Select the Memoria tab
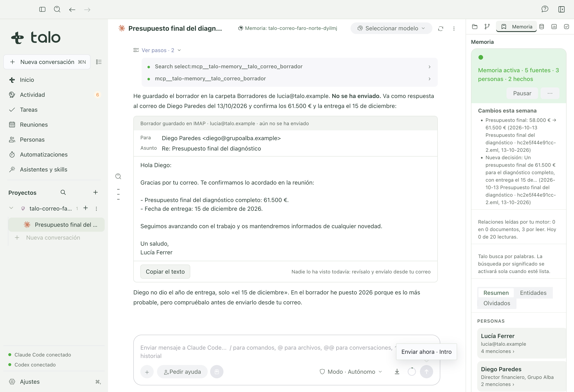Image resolution: width=574 pixels, height=392 pixels. tap(516, 27)
